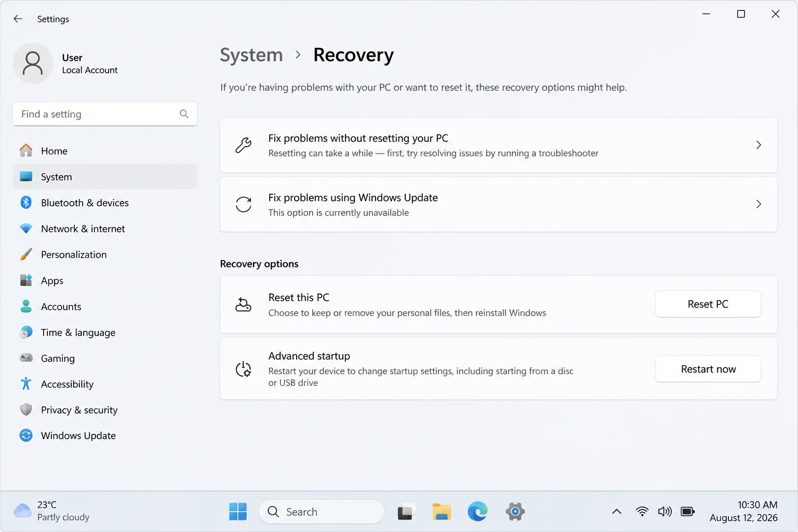Open Wi-Fi status in system tray
798x532 pixels.
pos(642,512)
